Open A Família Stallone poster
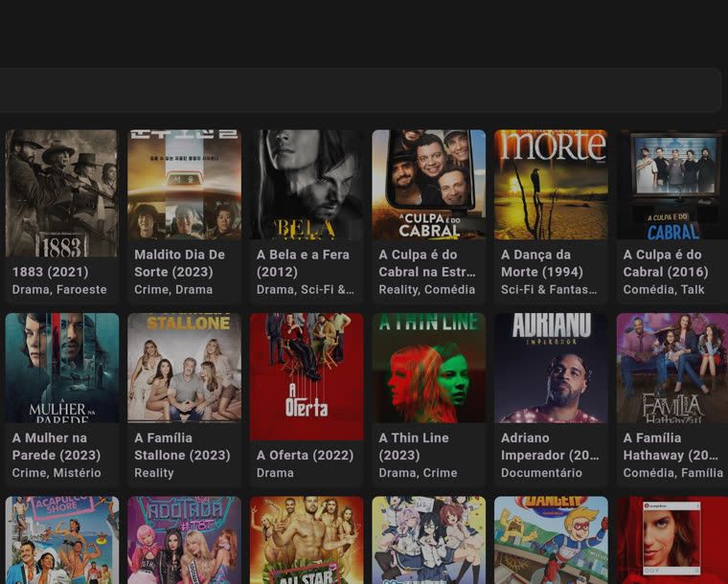 click(184, 368)
